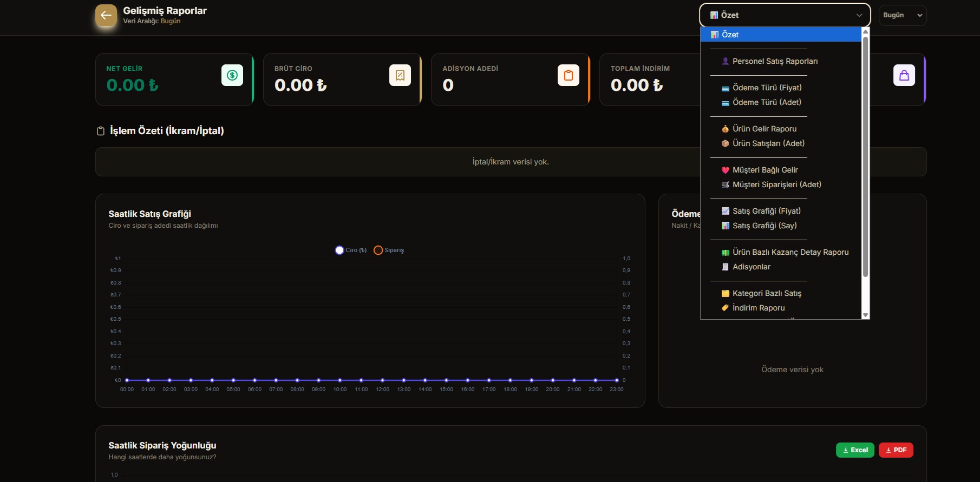980x482 pixels.
Task: Click the purple shopping bag icon
Action: (x=904, y=75)
